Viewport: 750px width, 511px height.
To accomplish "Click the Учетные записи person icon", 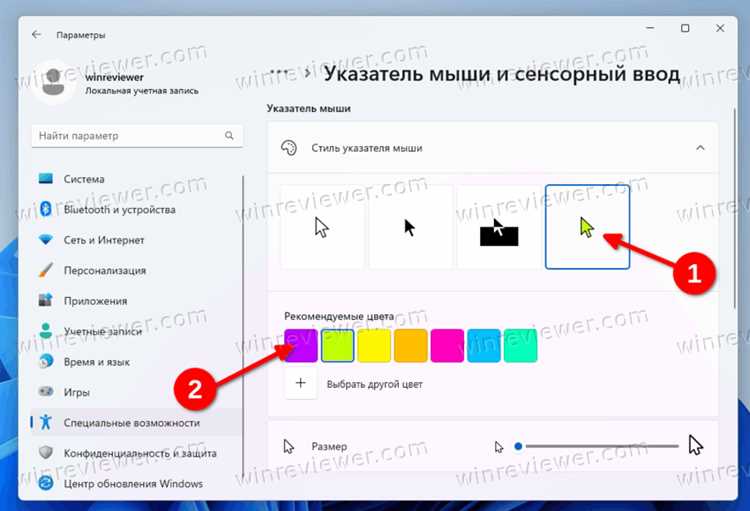I will 46,331.
